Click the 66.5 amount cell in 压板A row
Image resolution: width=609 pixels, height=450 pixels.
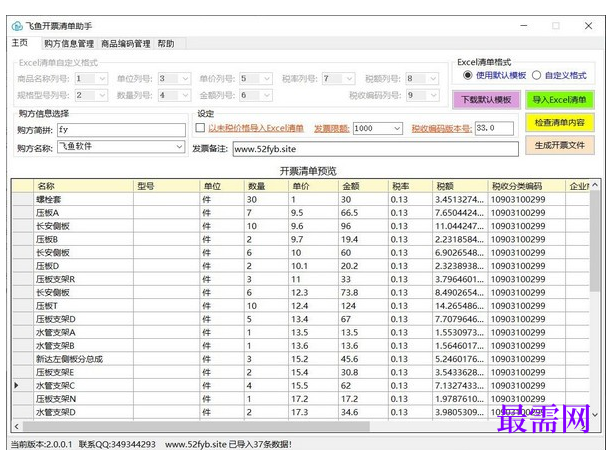coord(363,213)
